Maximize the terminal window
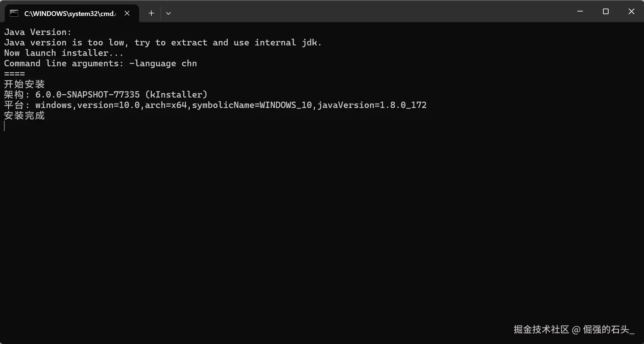Screen dimensions: 644x344 tap(606, 12)
